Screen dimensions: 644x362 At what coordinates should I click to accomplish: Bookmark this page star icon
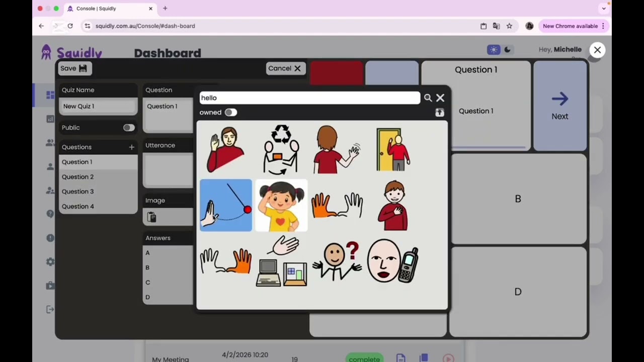(x=509, y=26)
